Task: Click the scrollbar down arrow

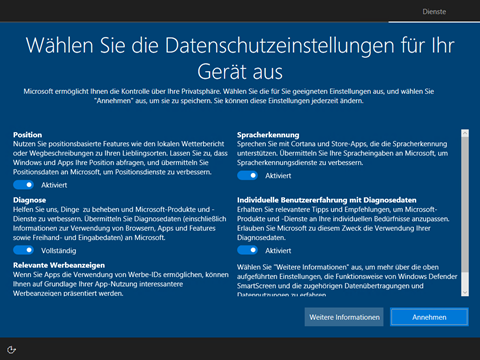Action: coord(465,292)
